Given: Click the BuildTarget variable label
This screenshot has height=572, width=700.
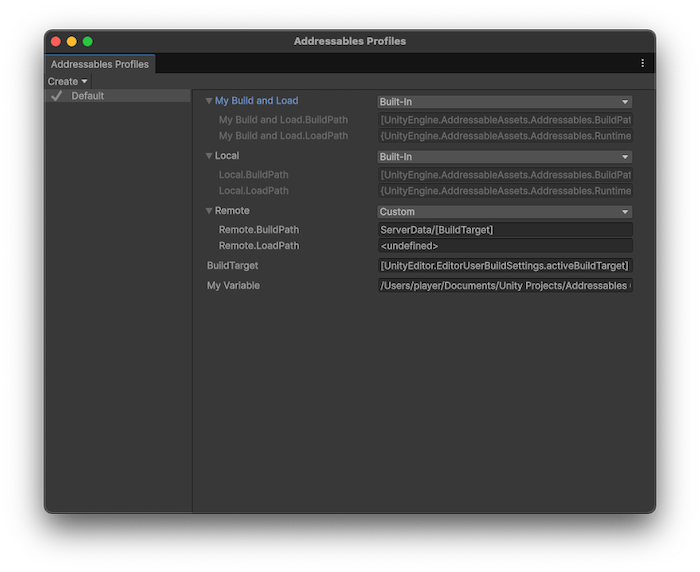Looking at the screenshot, I should [232, 266].
